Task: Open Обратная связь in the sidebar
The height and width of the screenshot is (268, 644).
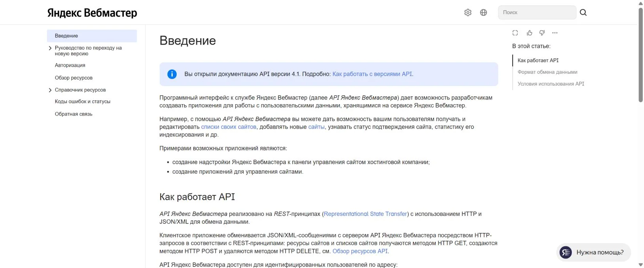Action: pos(73,114)
